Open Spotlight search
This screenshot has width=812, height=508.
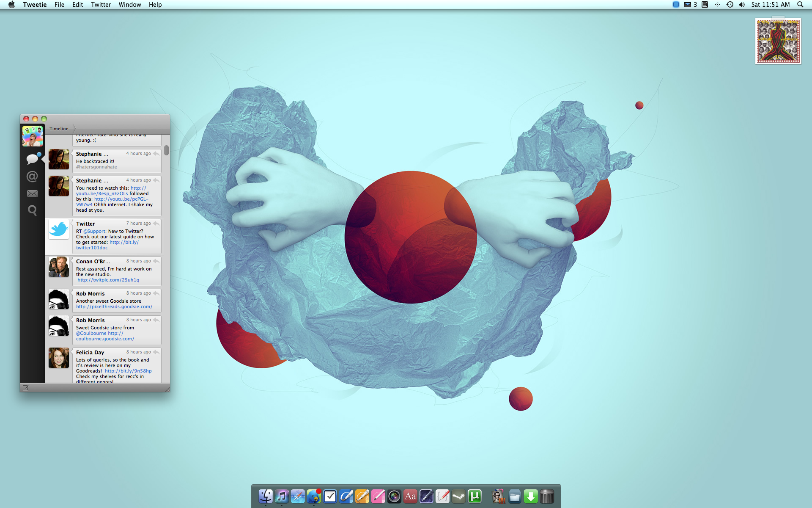[x=800, y=5]
